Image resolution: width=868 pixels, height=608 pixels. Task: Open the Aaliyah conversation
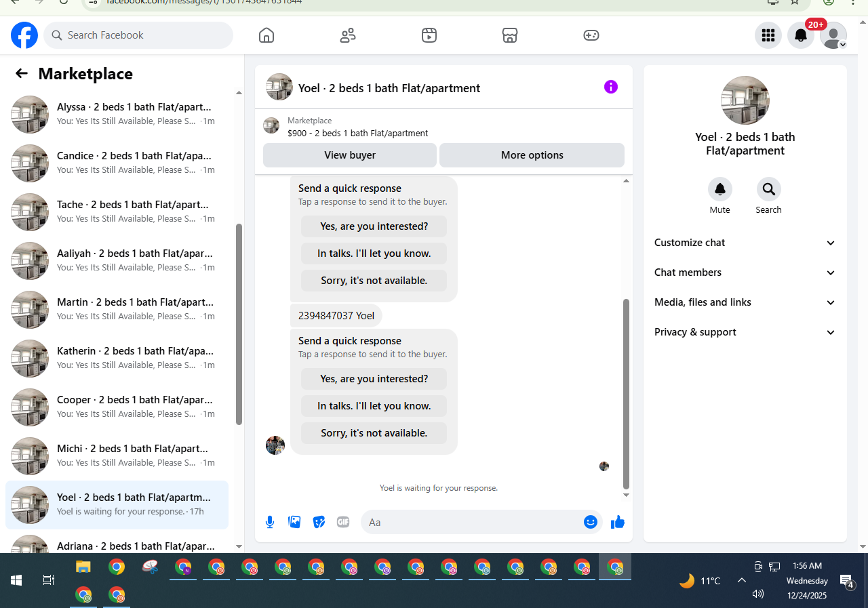[x=117, y=261]
